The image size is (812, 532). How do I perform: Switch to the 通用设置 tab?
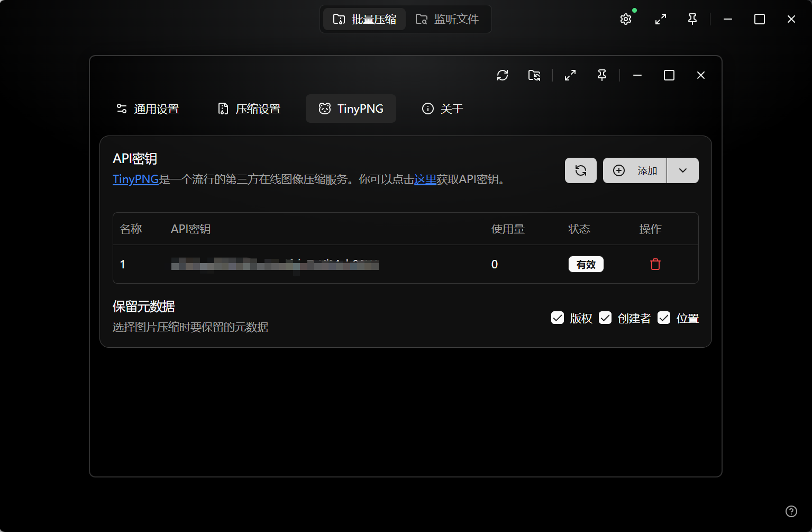click(148, 109)
